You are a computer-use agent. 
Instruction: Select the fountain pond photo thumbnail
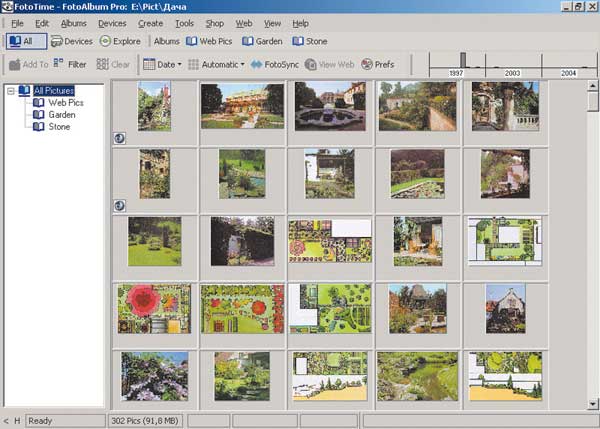pyautogui.click(x=330, y=106)
